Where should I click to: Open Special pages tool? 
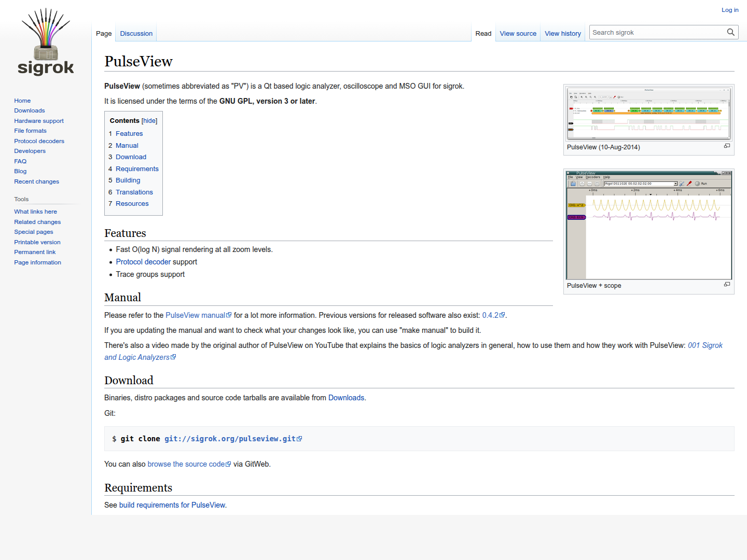[x=34, y=232]
